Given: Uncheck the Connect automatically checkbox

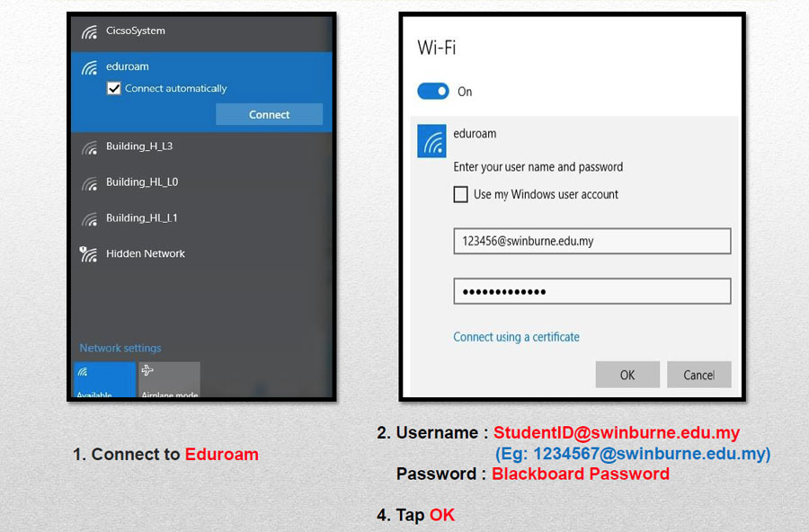Looking at the screenshot, I should point(113,88).
